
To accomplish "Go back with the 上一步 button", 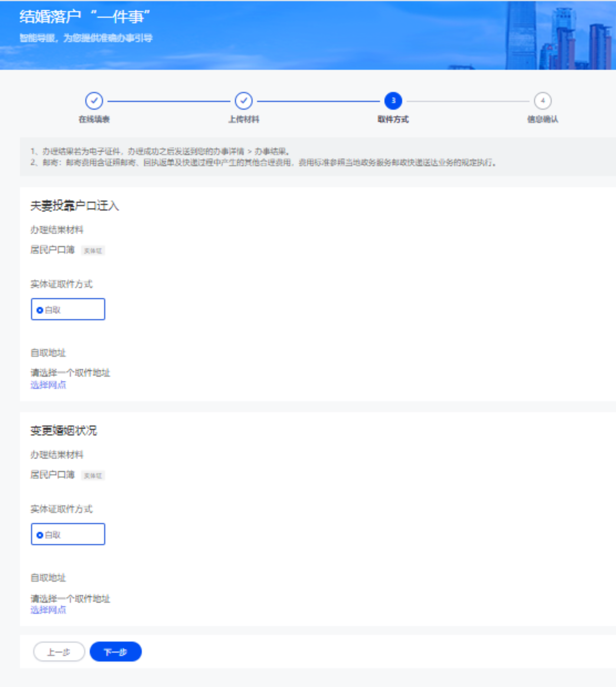I will coord(59,652).
